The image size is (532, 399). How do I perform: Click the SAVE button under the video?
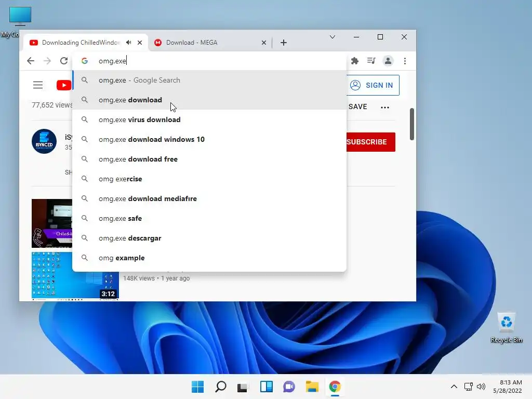pos(357,107)
